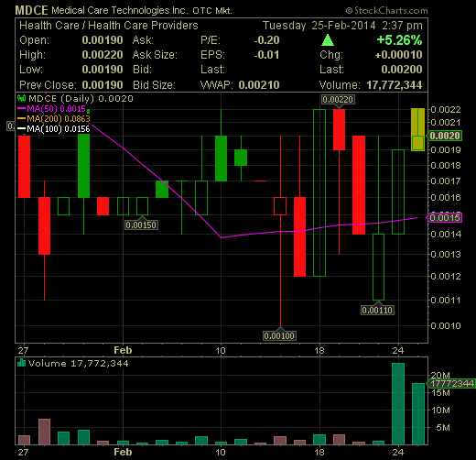Click the candlestick icon beside MDCE (Daily)

[21, 98]
